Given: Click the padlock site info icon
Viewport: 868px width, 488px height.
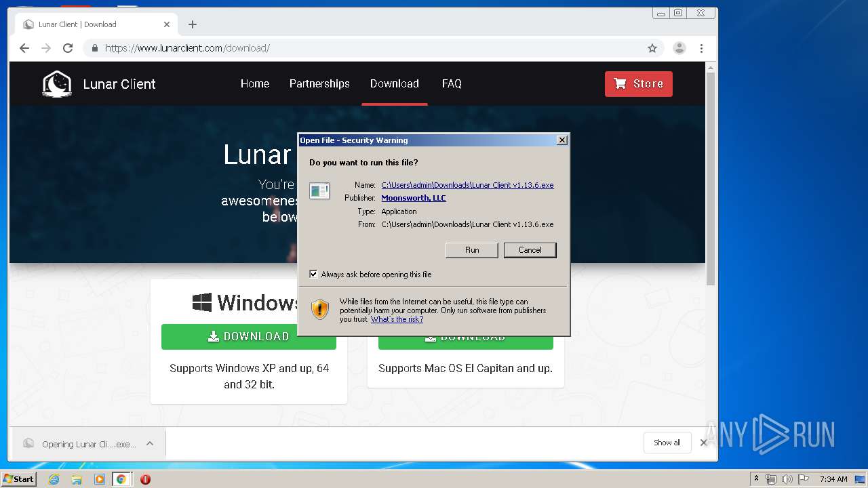Looking at the screenshot, I should pyautogui.click(x=94, y=48).
